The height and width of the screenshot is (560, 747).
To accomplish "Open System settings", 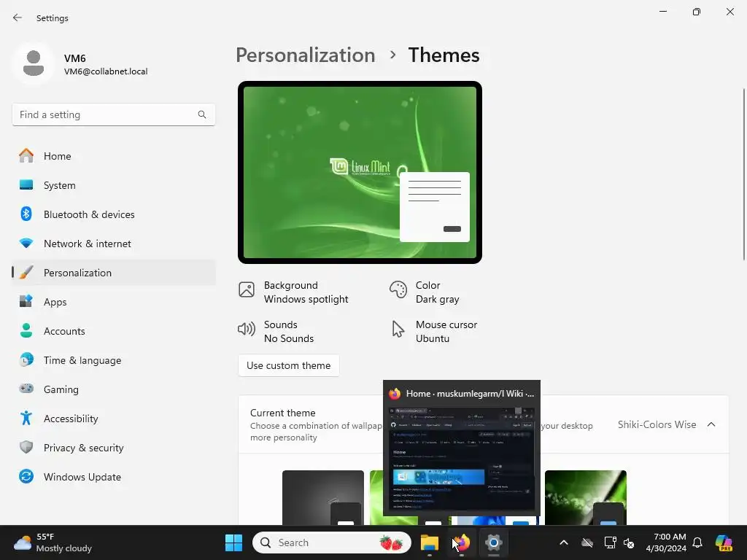I will tap(113, 185).
